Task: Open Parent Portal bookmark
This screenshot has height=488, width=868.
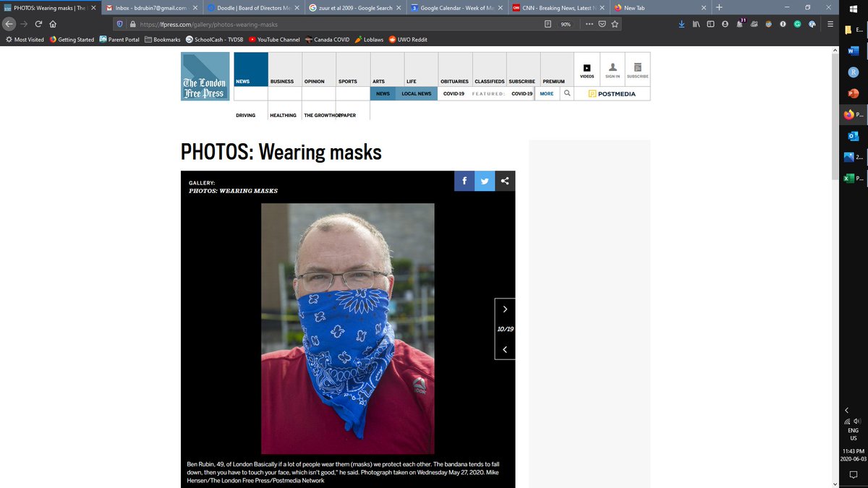Action: pyautogui.click(x=119, y=39)
